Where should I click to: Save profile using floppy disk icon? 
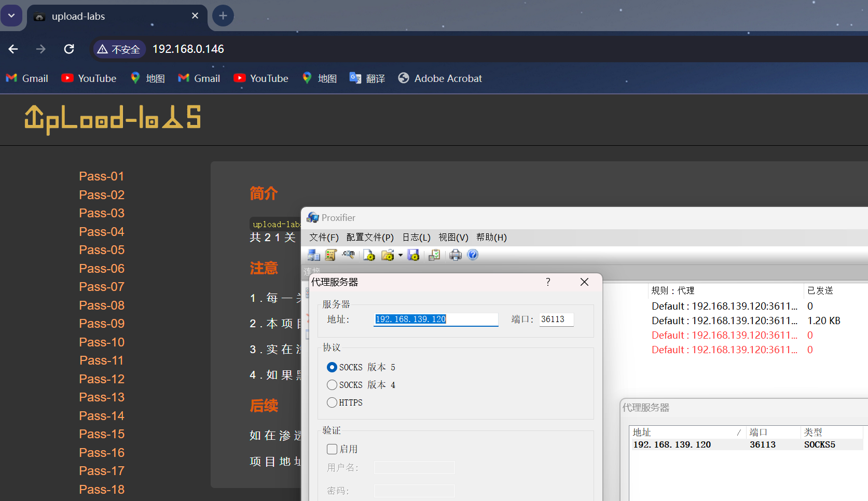coord(414,255)
